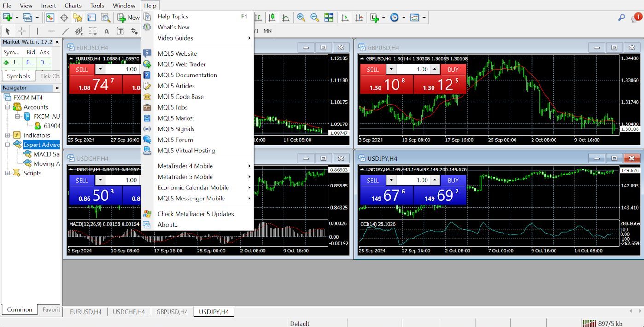Click the New Order toolbar button
The width and height of the screenshot is (644, 327).
tap(128, 18)
